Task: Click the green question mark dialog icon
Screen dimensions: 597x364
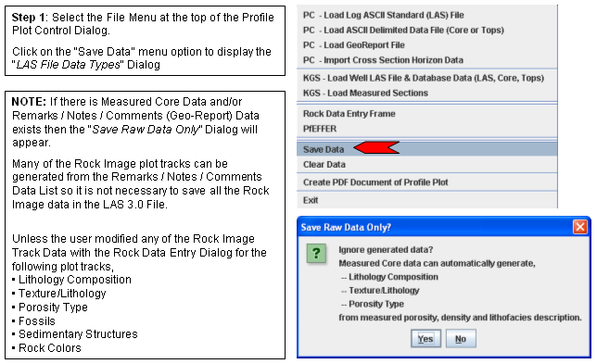Action: 316,253
